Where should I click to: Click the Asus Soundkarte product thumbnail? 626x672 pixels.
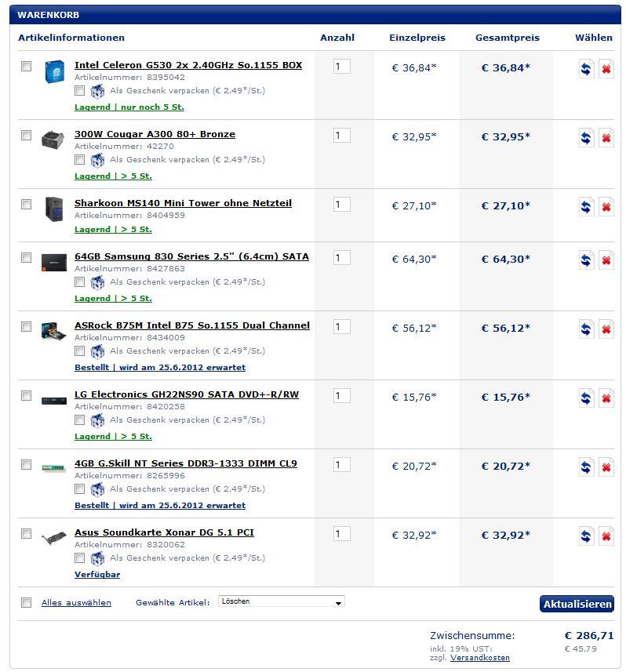click(x=53, y=537)
